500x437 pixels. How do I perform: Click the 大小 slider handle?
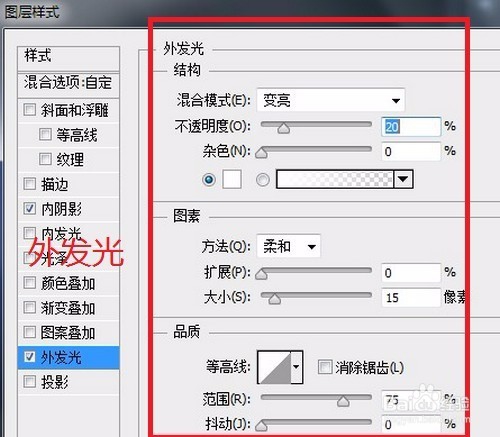(x=275, y=298)
